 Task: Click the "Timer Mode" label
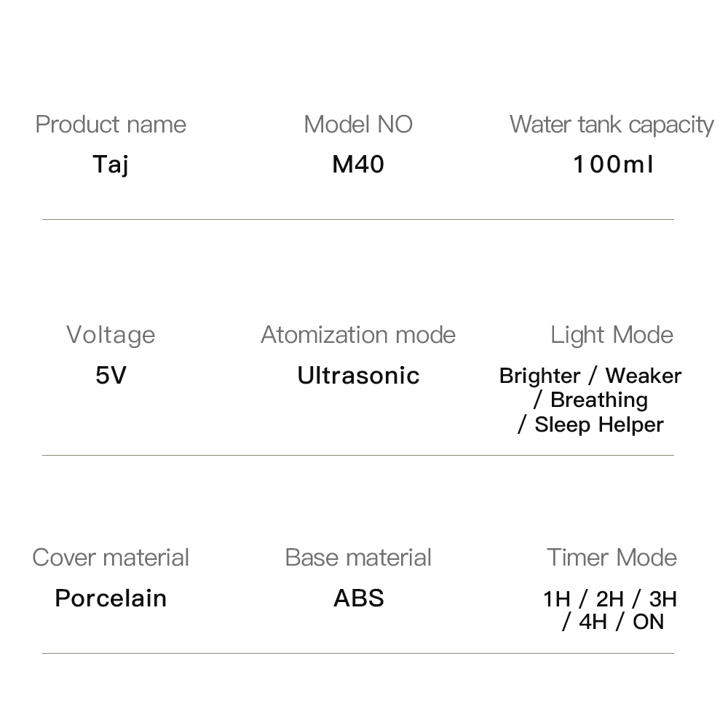[612, 558]
